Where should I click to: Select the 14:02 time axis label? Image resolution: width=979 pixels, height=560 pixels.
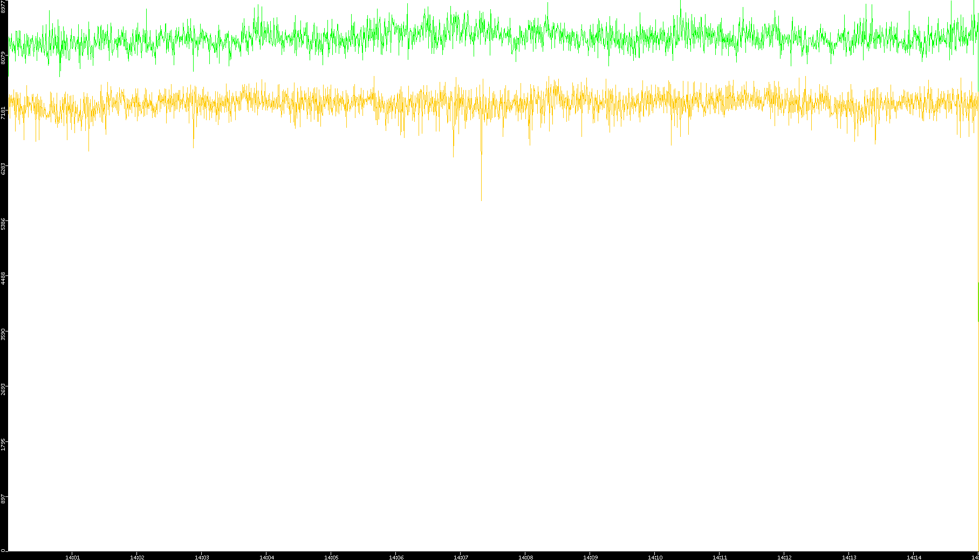(x=137, y=557)
